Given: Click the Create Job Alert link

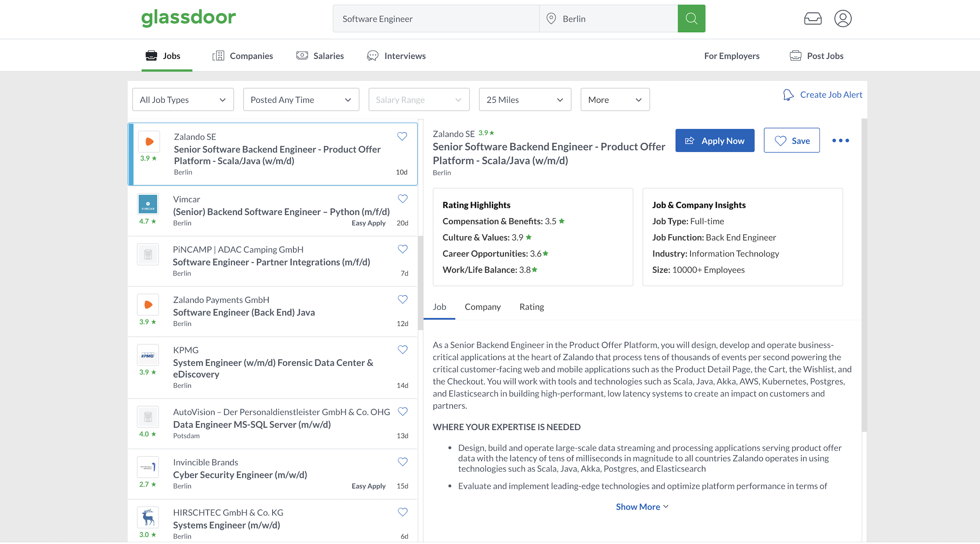Looking at the screenshot, I should pos(831,95).
